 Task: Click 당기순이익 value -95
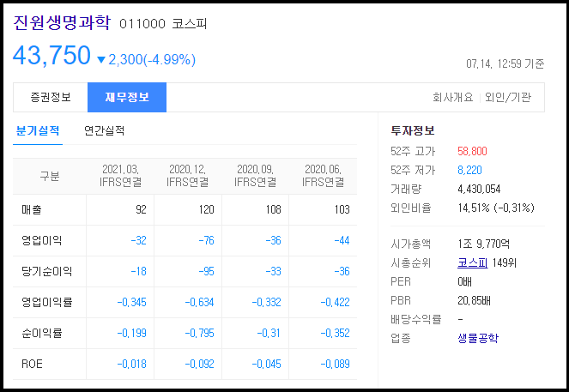[x=207, y=271]
